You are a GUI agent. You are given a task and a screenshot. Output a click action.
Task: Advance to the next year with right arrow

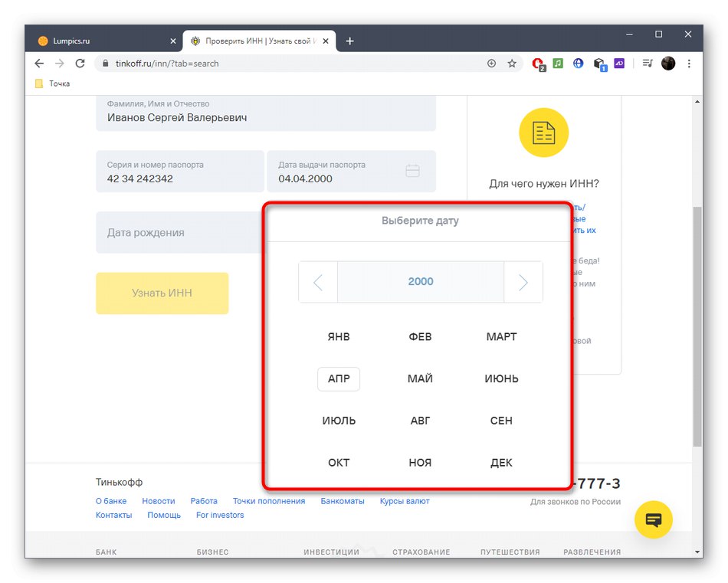[x=523, y=282]
